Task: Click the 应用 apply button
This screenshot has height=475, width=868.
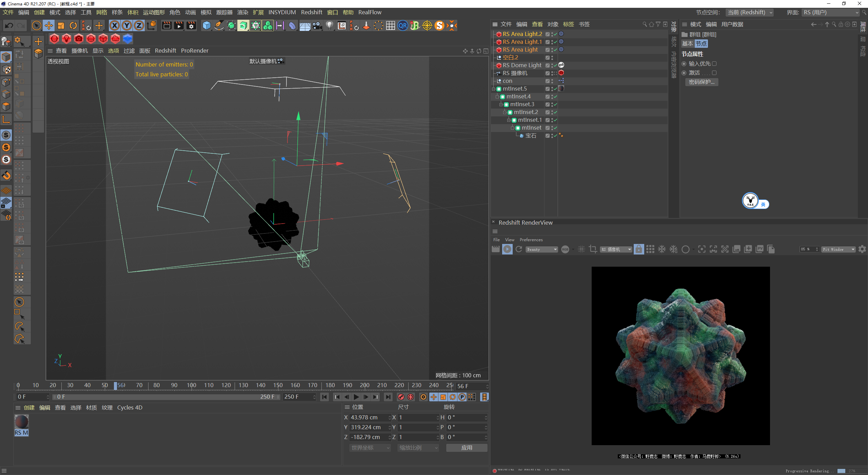Action: point(467,448)
